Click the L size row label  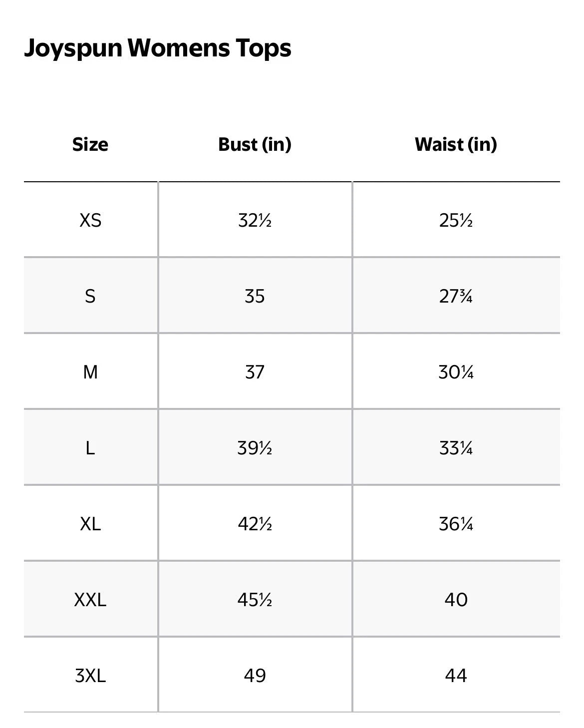(90, 448)
